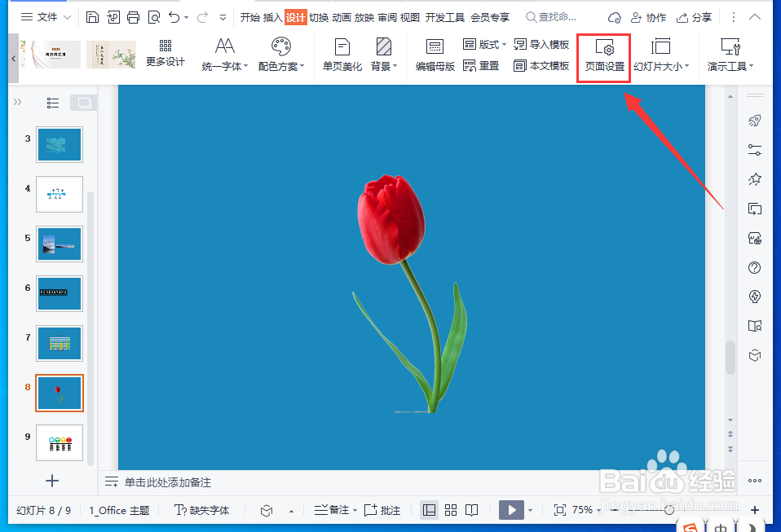Select Reading view book icon
This screenshot has width=781, height=532.
[471, 510]
